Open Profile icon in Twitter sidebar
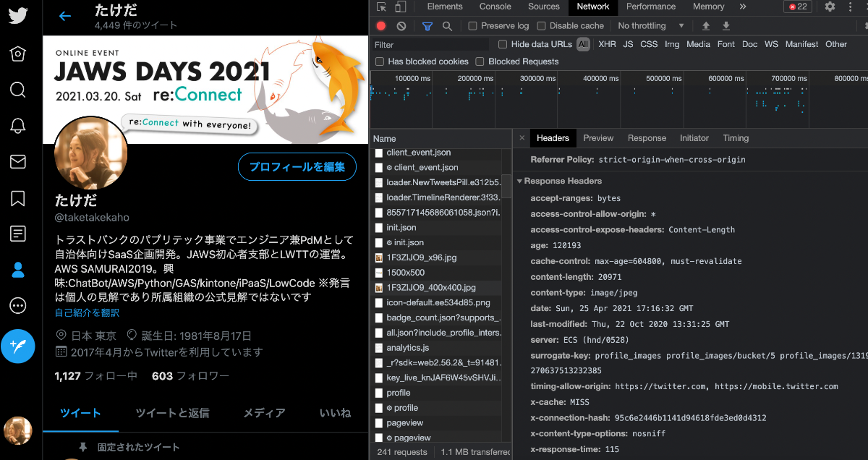The width and height of the screenshot is (868, 460). point(18,270)
